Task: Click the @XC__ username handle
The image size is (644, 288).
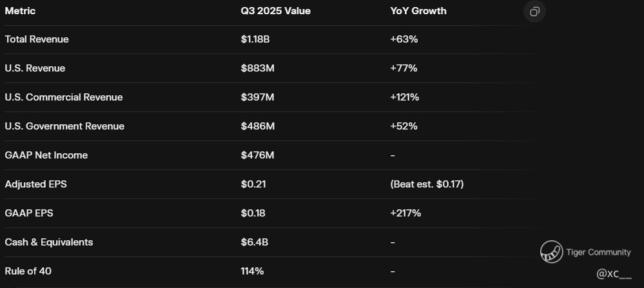Action: pyautogui.click(x=614, y=274)
